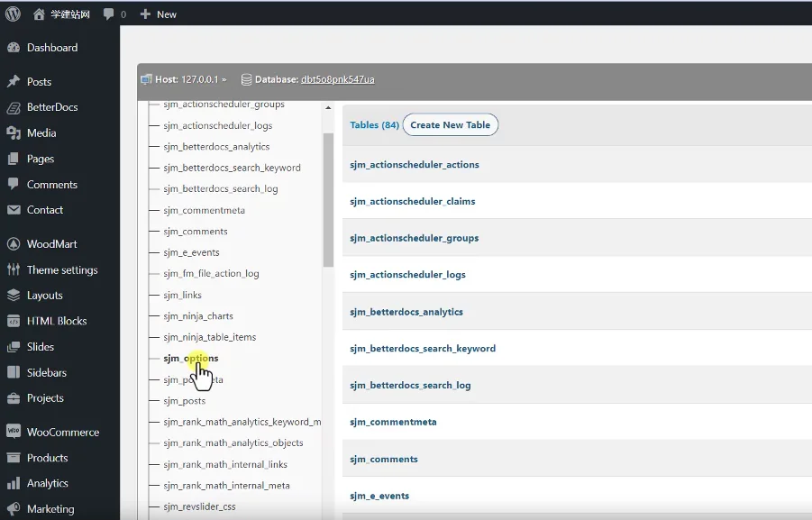Click the Pages icon in sidebar

coord(14,159)
